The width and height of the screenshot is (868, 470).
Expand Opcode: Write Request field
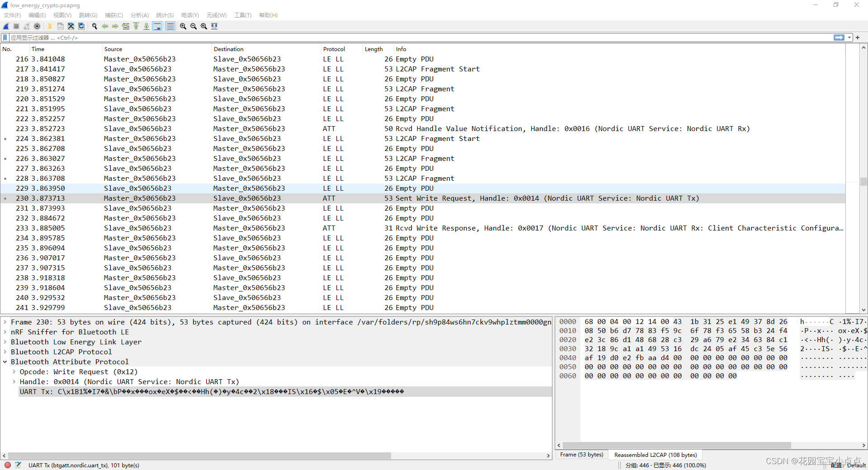[x=14, y=371]
